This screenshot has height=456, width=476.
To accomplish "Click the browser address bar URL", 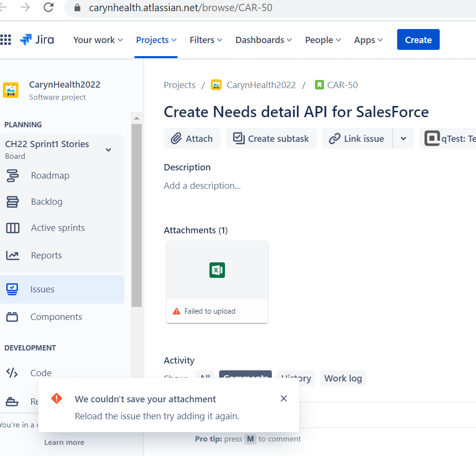I will [x=180, y=8].
